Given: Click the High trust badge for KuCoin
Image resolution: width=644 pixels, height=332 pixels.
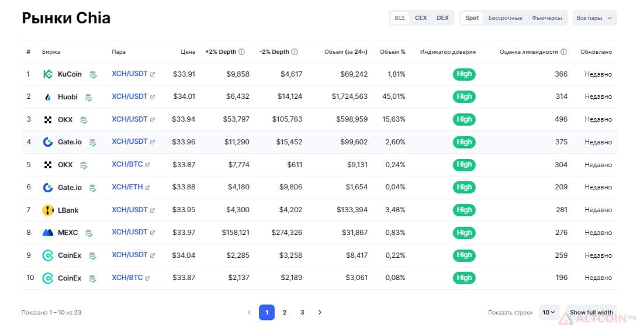Looking at the screenshot, I should coord(464,74).
